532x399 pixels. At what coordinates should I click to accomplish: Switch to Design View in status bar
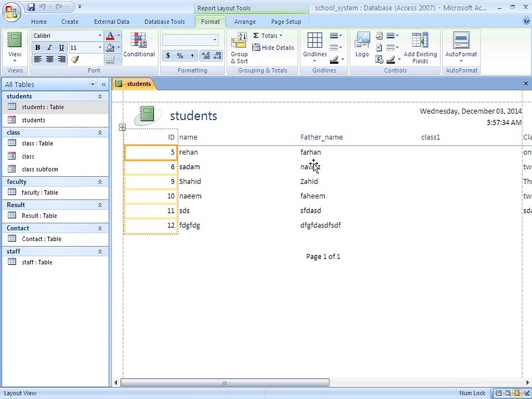click(527, 393)
